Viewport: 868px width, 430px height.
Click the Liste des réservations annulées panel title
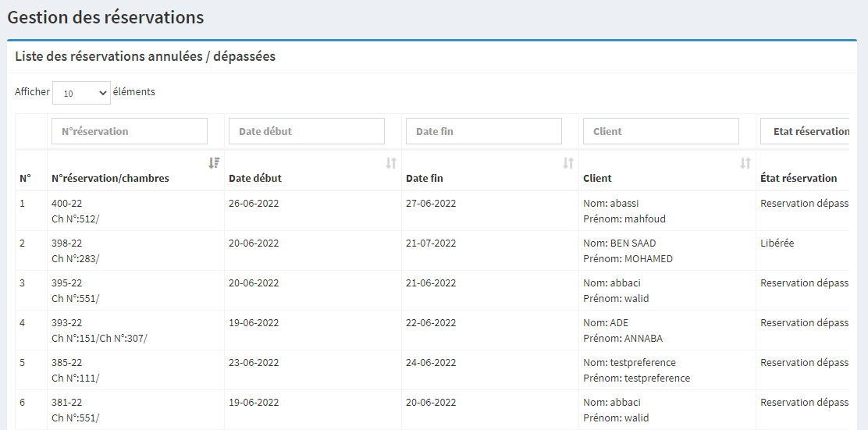145,57
